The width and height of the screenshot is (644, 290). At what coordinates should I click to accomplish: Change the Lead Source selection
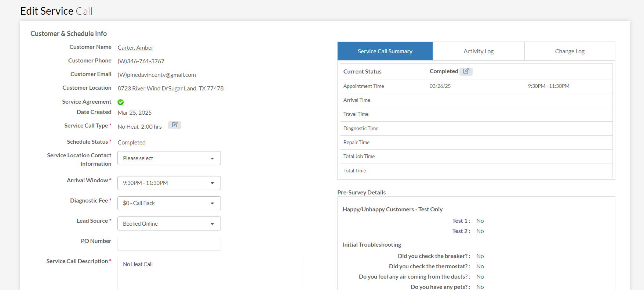169,223
